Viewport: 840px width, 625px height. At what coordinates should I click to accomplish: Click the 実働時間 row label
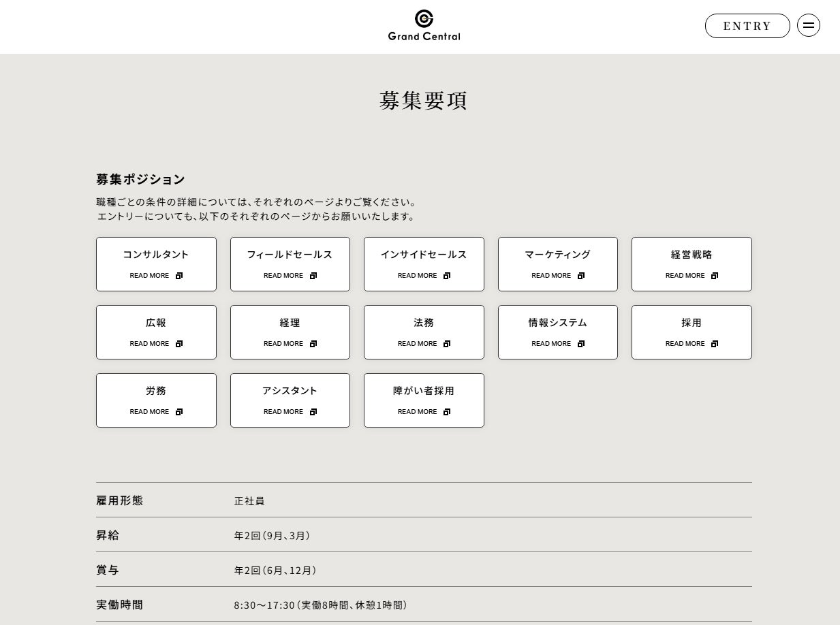pyautogui.click(x=119, y=605)
